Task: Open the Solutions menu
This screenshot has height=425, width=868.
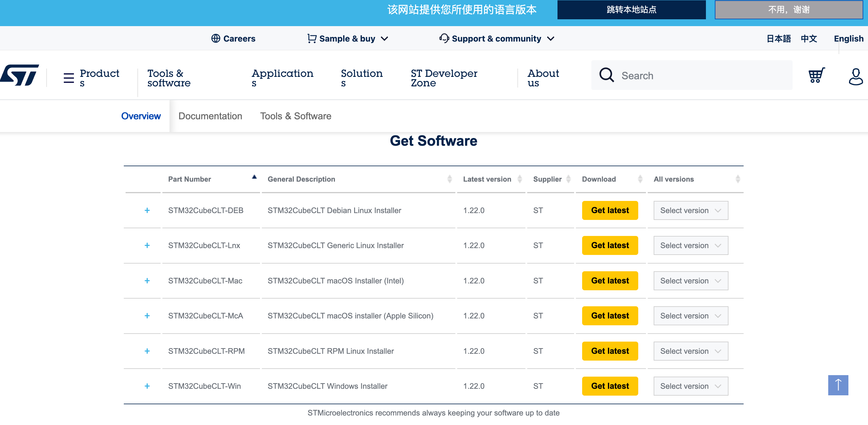Action: (362, 78)
